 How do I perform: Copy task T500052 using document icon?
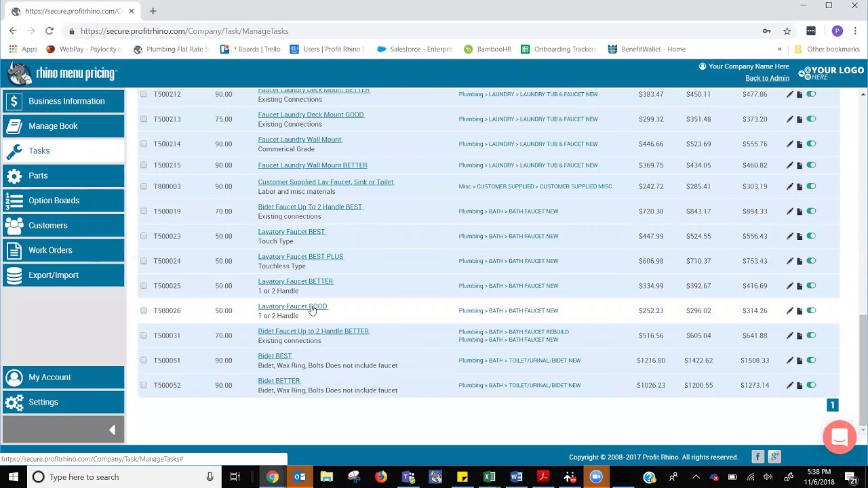point(800,385)
